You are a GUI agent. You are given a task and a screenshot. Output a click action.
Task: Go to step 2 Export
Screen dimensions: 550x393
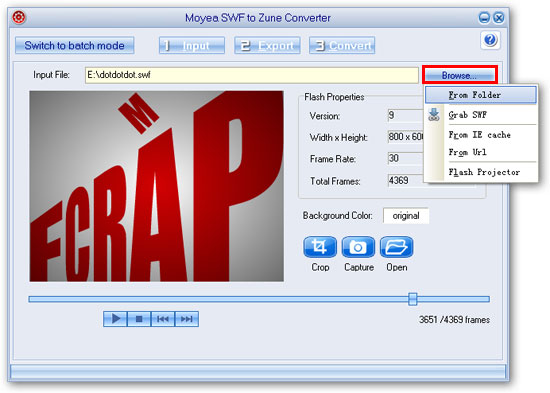pos(267,46)
